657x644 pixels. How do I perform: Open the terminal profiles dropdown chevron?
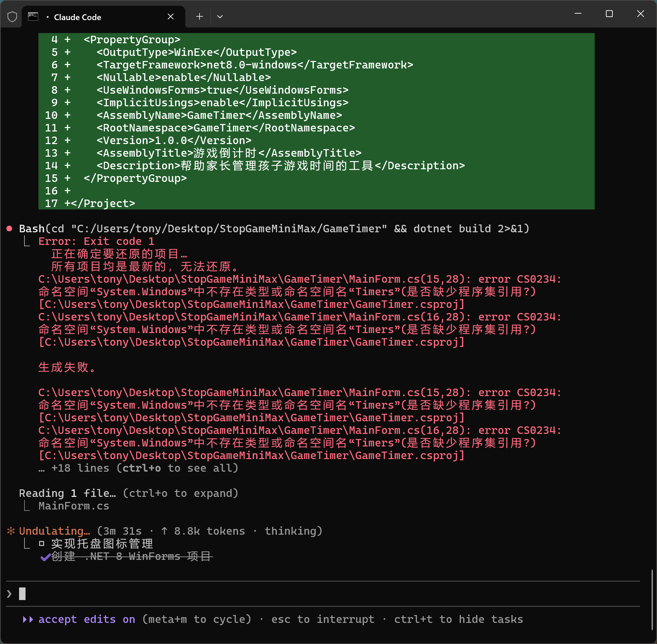point(220,17)
